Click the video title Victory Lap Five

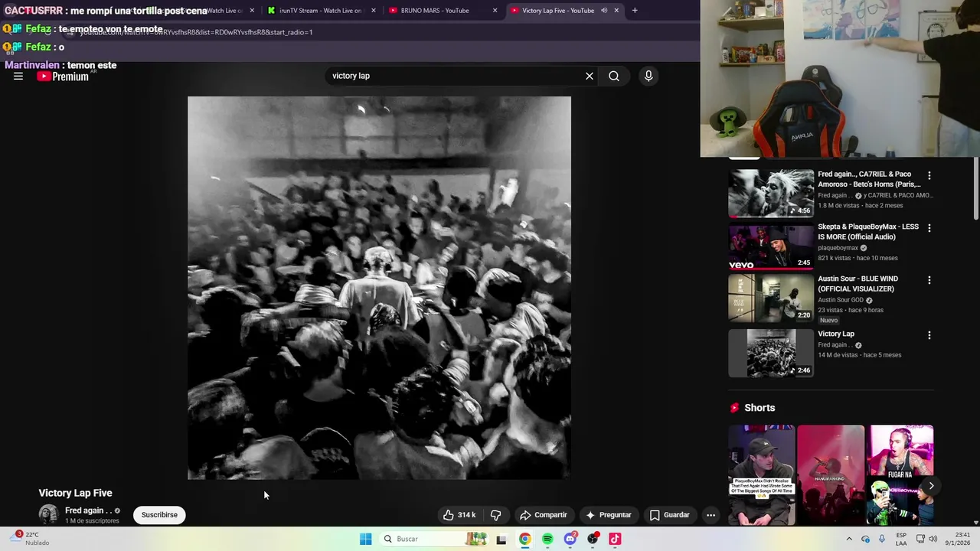coord(75,493)
